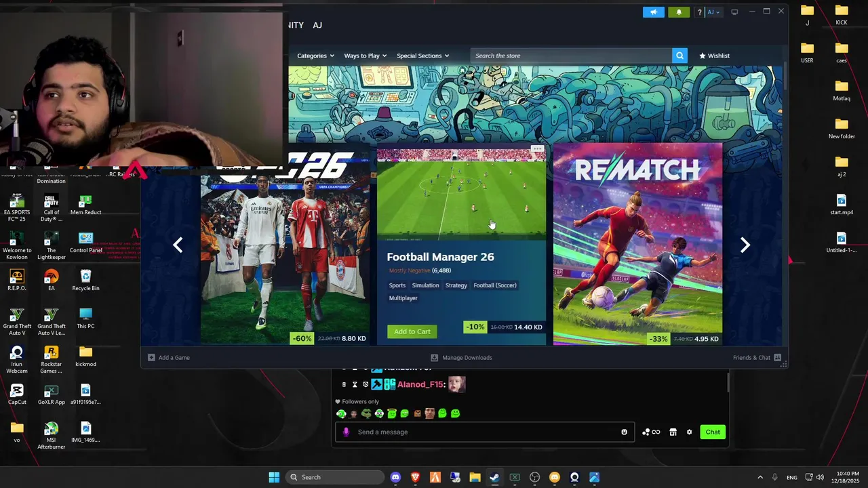Open Brave browser from the taskbar
868x488 pixels.
click(x=415, y=477)
